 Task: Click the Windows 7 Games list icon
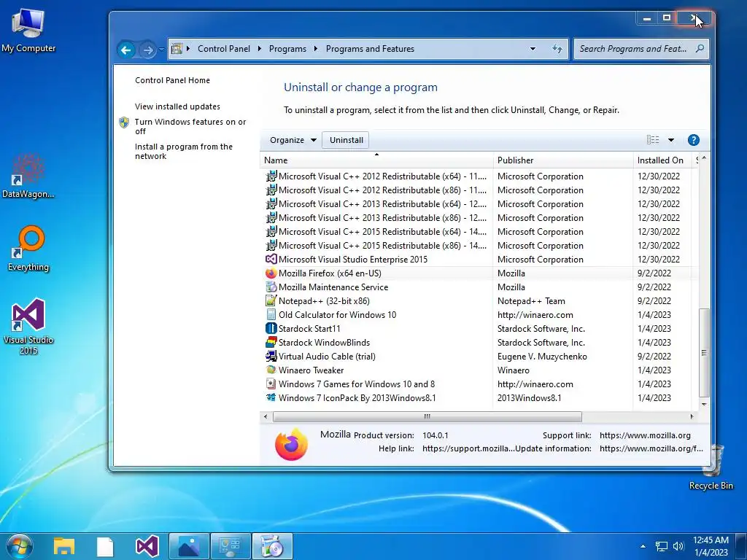[x=271, y=384]
